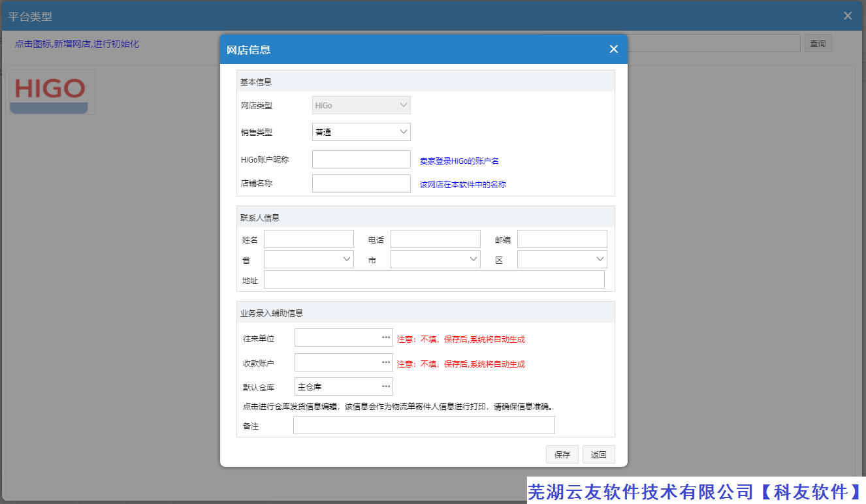Screen dimensions: 866x504
Task: Open the 收款账户 lookup ellipsis
Action: coord(386,362)
